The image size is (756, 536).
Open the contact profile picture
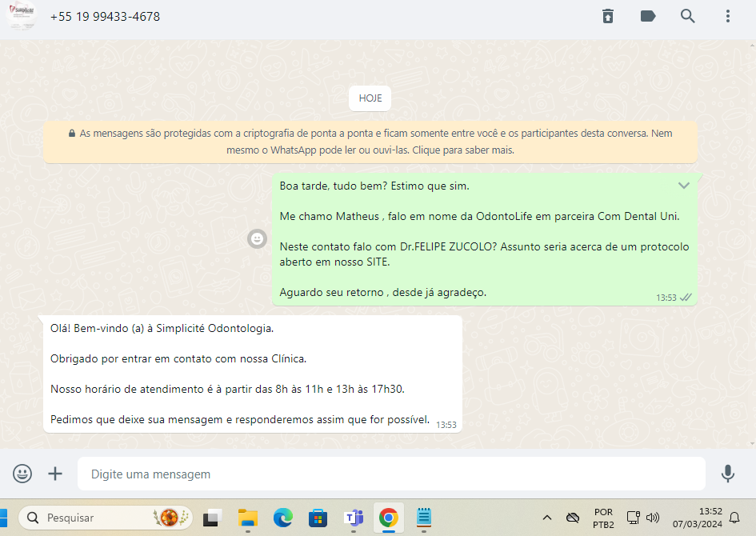pos(21,16)
